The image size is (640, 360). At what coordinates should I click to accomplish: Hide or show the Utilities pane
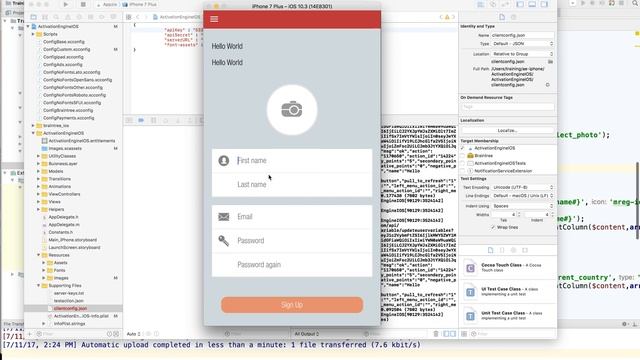[544, 4]
